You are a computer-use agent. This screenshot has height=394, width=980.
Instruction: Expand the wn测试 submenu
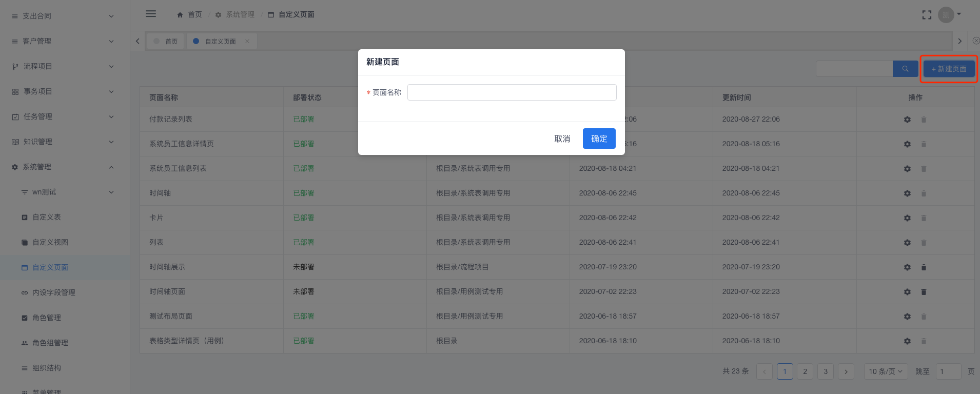pyautogui.click(x=65, y=192)
